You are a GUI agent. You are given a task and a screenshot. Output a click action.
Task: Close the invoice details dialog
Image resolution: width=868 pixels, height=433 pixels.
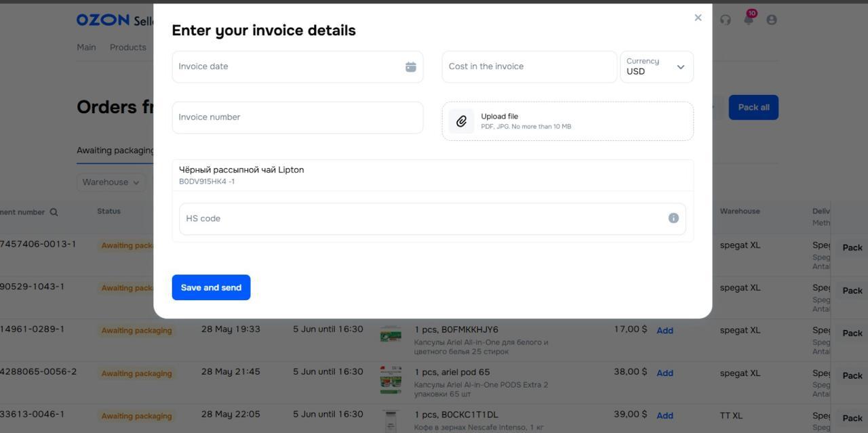698,18
